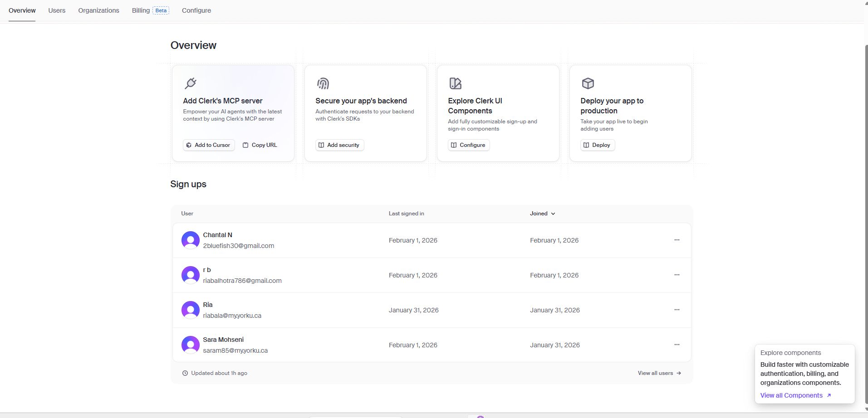Select the name Sara Mohseni
This screenshot has width=868, height=418.
(x=223, y=340)
